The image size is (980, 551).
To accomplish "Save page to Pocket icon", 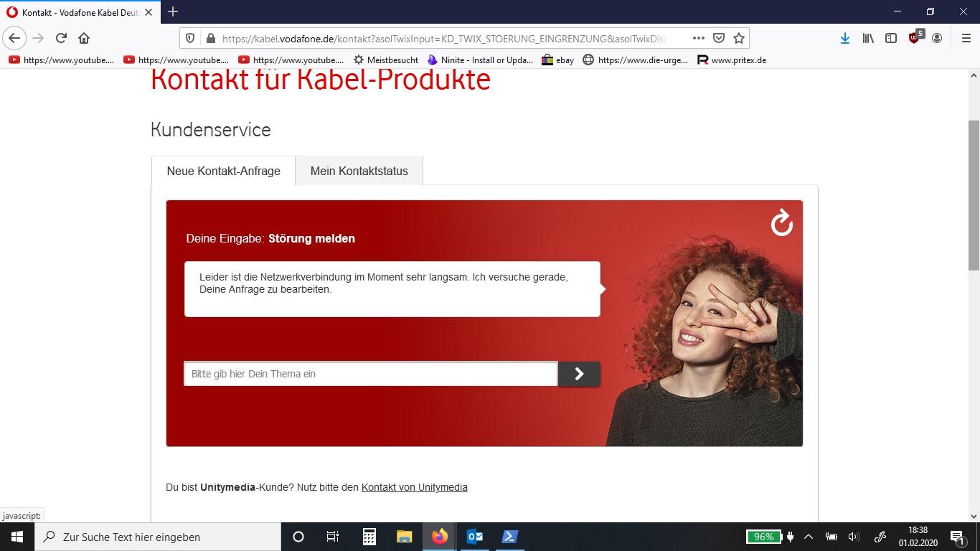I will [719, 38].
